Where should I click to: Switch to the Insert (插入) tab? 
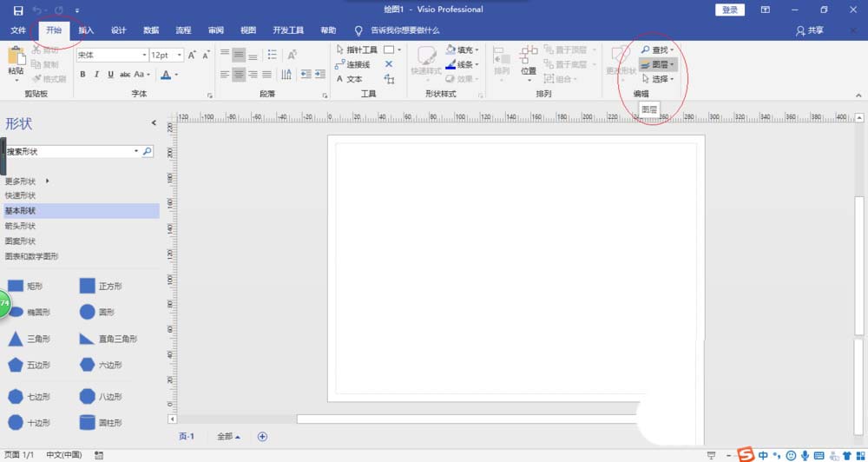pos(86,30)
